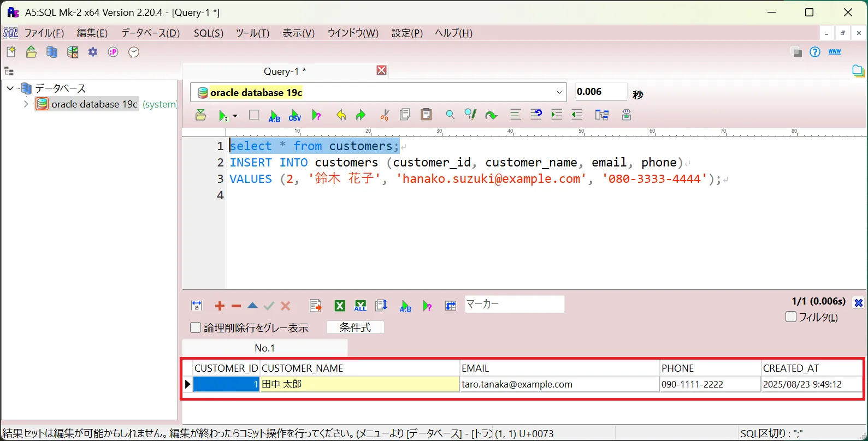The height and width of the screenshot is (441, 868).
Task: Click the 条件式 button
Action: click(x=355, y=327)
